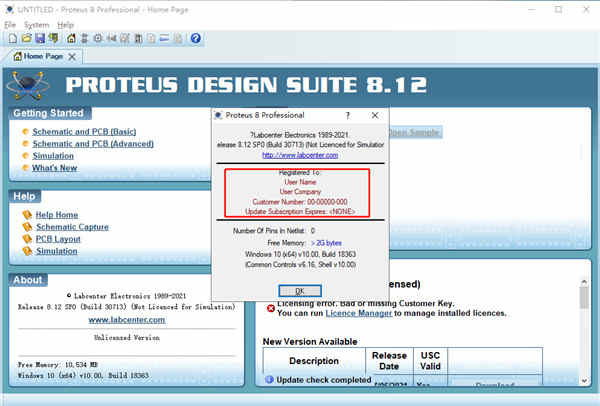Click Free Memory: 10,534 MB text in About
Screen dimensions: 600x406
click(x=57, y=365)
